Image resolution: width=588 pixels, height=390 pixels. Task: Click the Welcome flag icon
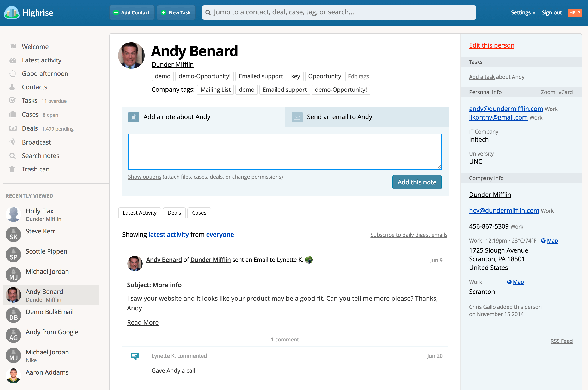pyautogui.click(x=13, y=47)
